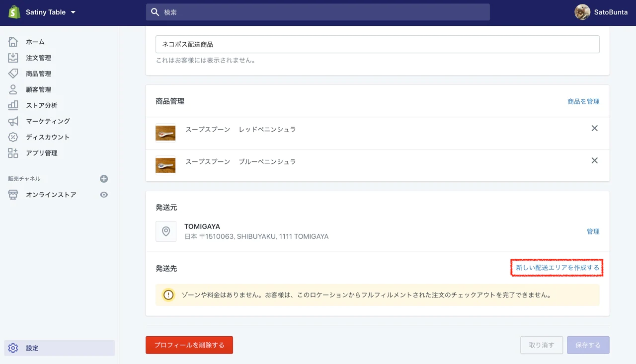Expand the Satiny Table store dropdown
This screenshot has width=636, height=364.
point(73,12)
